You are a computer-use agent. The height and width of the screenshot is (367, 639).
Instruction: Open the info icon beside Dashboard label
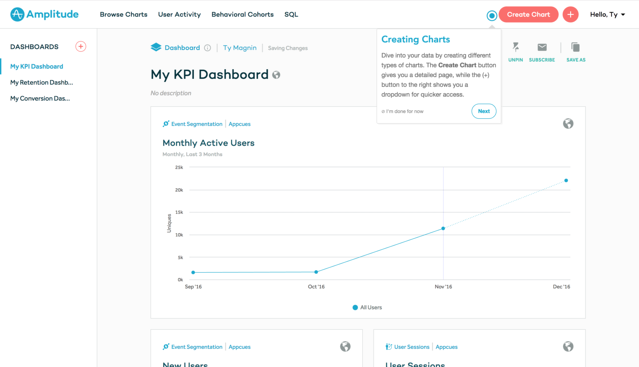pyautogui.click(x=207, y=48)
